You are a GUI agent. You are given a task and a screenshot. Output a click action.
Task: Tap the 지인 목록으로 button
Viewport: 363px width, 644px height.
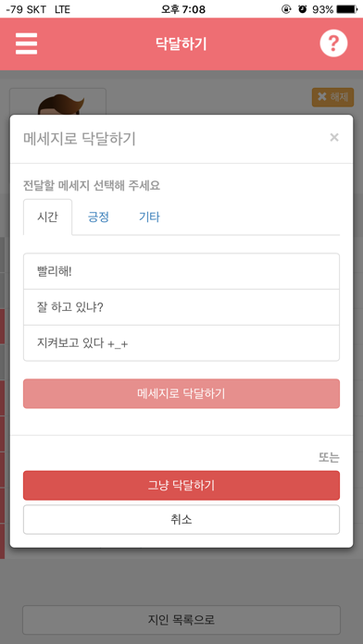point(181,620)
